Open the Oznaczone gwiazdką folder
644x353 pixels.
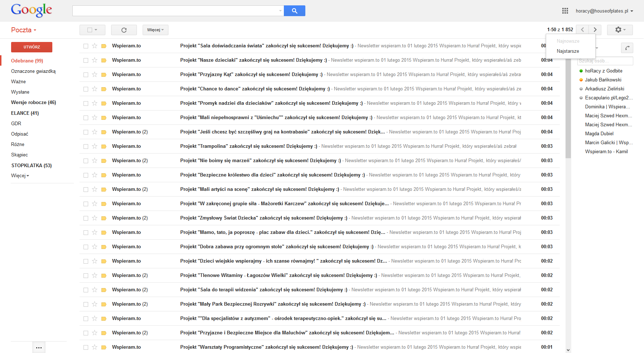(x=33, y=71)
